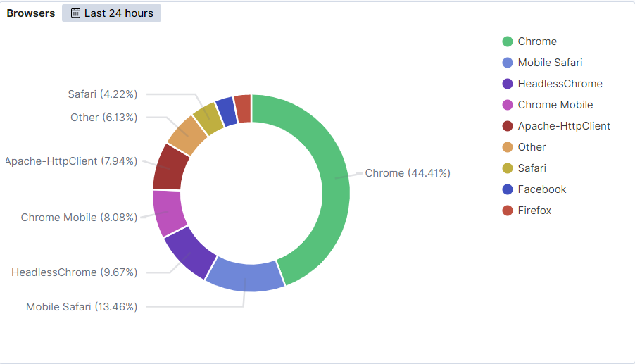635x364 pixels.
Task: Select the Safari legend label
Action: pos(532,168)
